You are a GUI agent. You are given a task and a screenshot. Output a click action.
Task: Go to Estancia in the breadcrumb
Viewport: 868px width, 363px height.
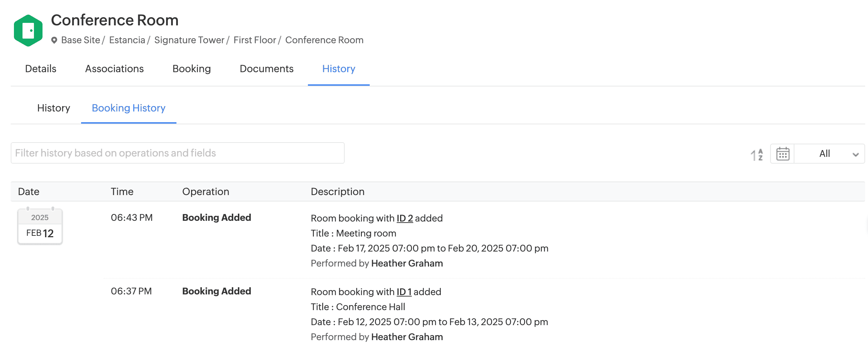pos(127,40)
